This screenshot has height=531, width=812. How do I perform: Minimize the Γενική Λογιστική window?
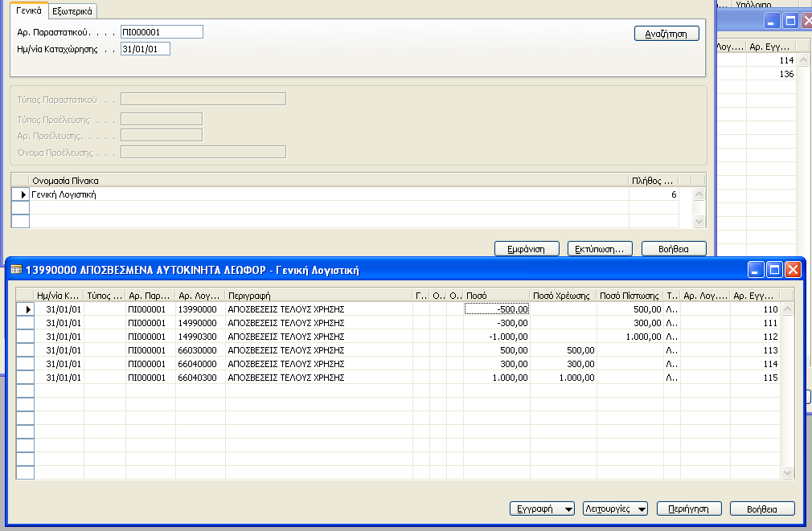(755, 270)
